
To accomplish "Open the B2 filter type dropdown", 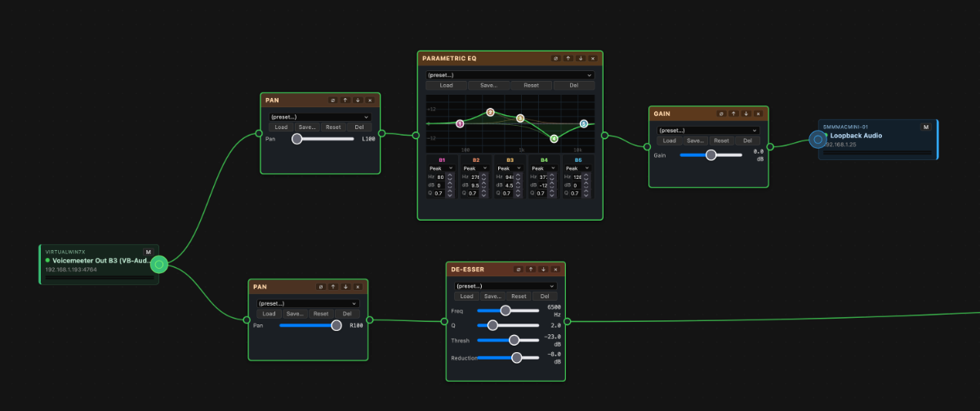I will tap(475, 168).
